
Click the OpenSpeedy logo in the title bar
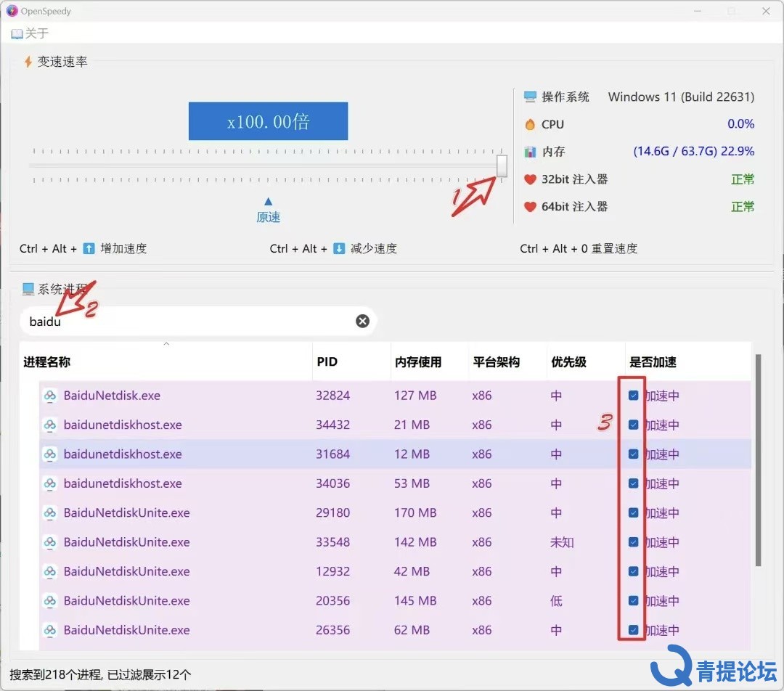pos(12,11)
